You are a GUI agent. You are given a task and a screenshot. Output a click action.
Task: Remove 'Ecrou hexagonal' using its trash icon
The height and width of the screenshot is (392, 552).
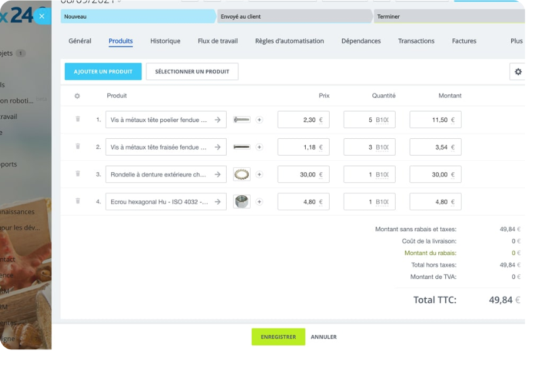(77, 201)
